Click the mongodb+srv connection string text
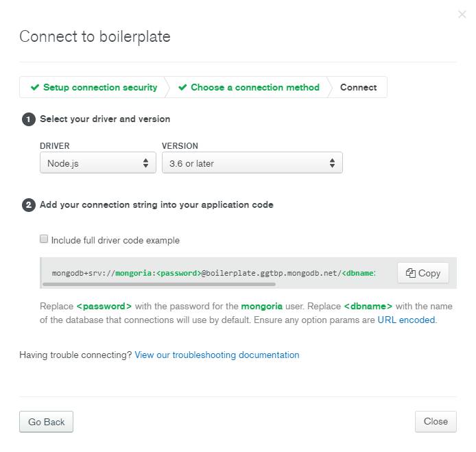Viewport: 476px width, 452px height. tap(214, 273)
